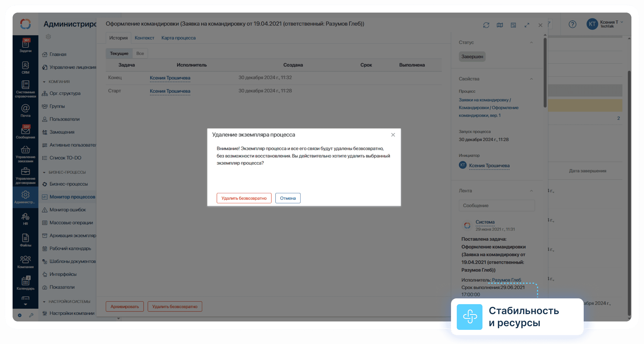The height and width of the screenshot is (344, 644).
Task: Expand more sidebar sections arrow
Action: coord(25,304)
